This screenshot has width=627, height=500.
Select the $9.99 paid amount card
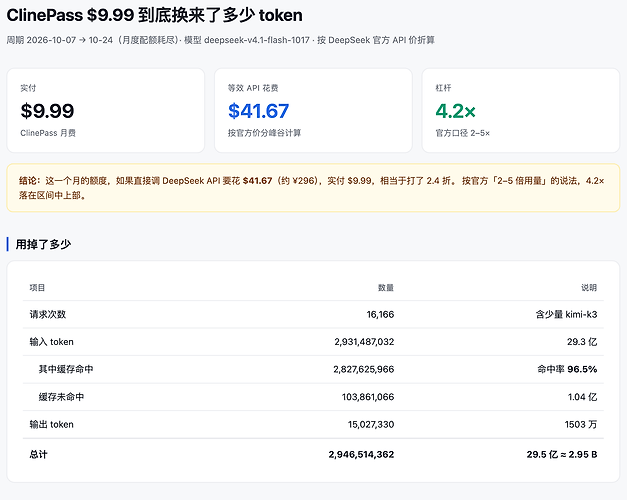click(x=106, y=110)
